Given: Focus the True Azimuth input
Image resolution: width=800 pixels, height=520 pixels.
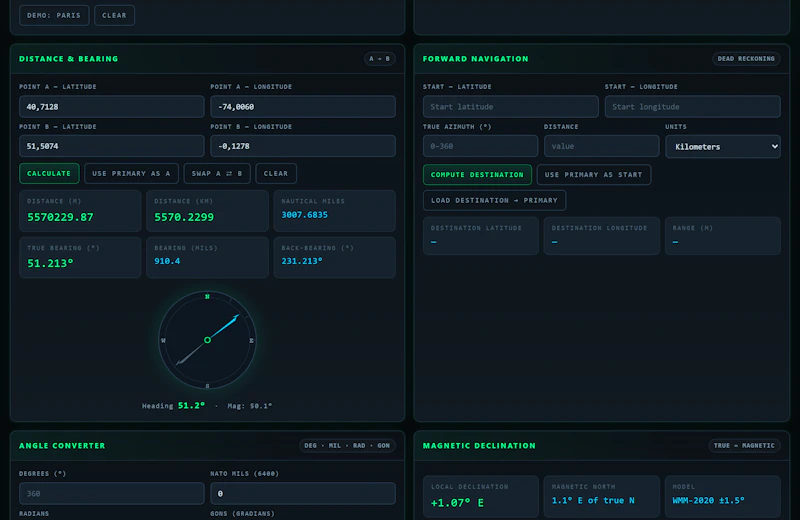Looking at the screenshot, I should tap(481, 146).
